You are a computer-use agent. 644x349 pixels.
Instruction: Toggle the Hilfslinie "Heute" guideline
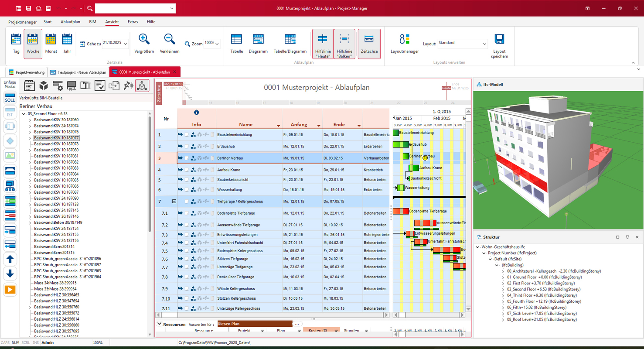323,43
